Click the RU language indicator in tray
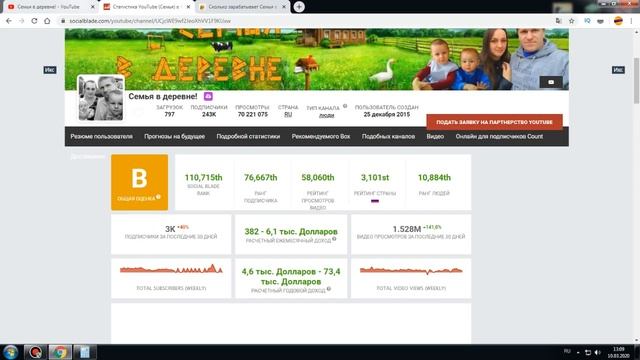This screenshot has width=640, height=360. tap(567, 351)
